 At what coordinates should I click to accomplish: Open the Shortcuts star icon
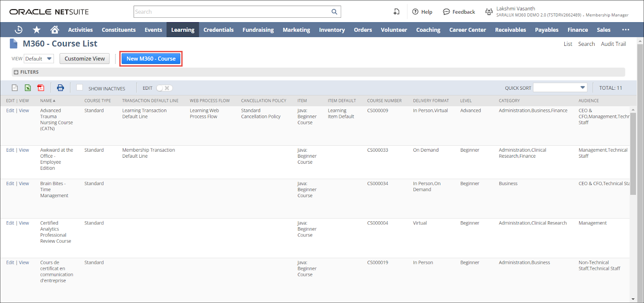(x=37, y=30)
